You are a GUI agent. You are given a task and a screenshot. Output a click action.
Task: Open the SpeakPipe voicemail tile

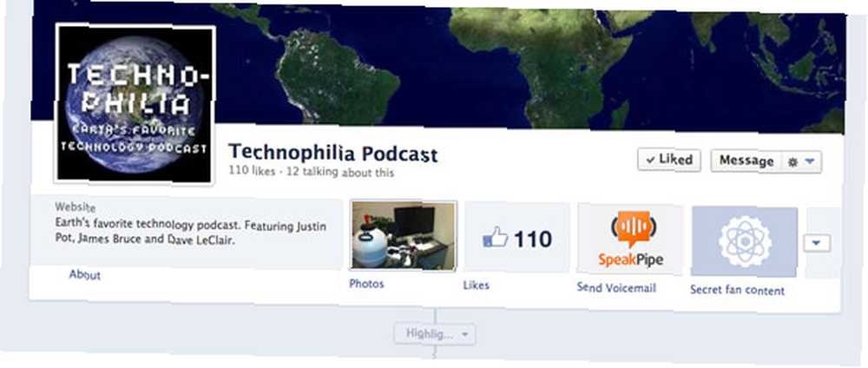pyautogui.click(x=630, y=240)
